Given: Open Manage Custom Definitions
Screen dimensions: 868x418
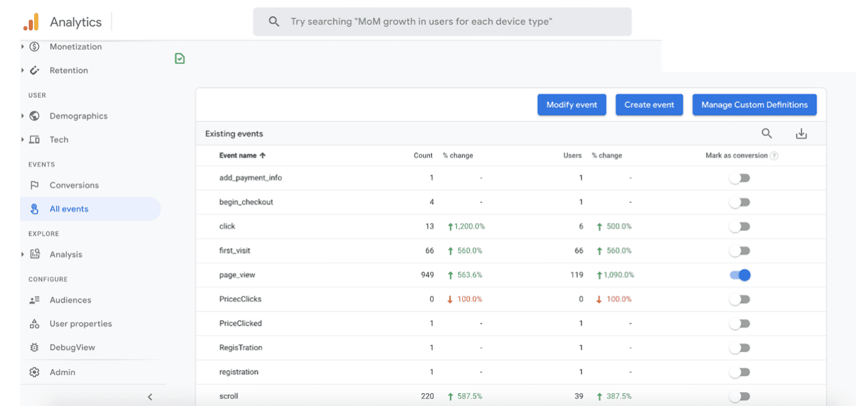Looking at the screenshot, I should (x=754, y=104).
